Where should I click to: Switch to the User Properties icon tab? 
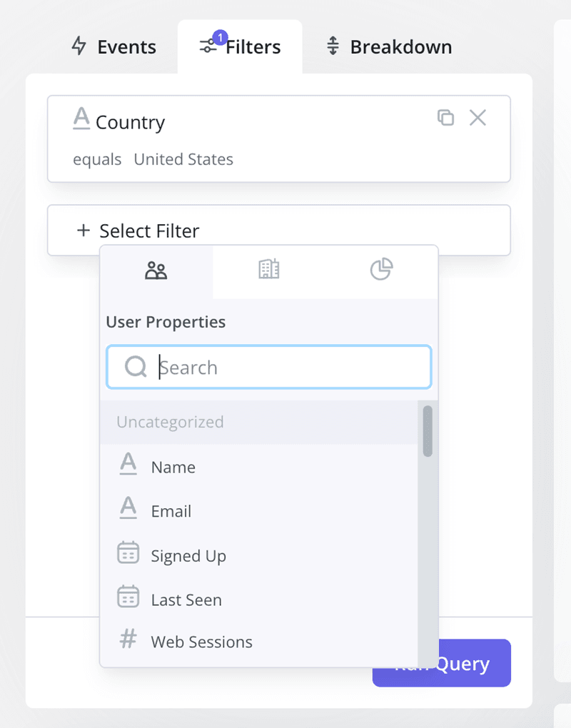point(156,271)
